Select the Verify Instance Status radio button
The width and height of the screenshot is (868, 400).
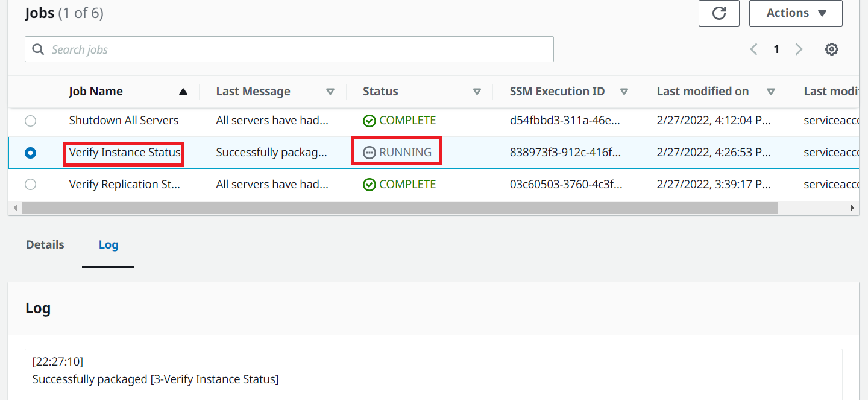coord(30,153)
